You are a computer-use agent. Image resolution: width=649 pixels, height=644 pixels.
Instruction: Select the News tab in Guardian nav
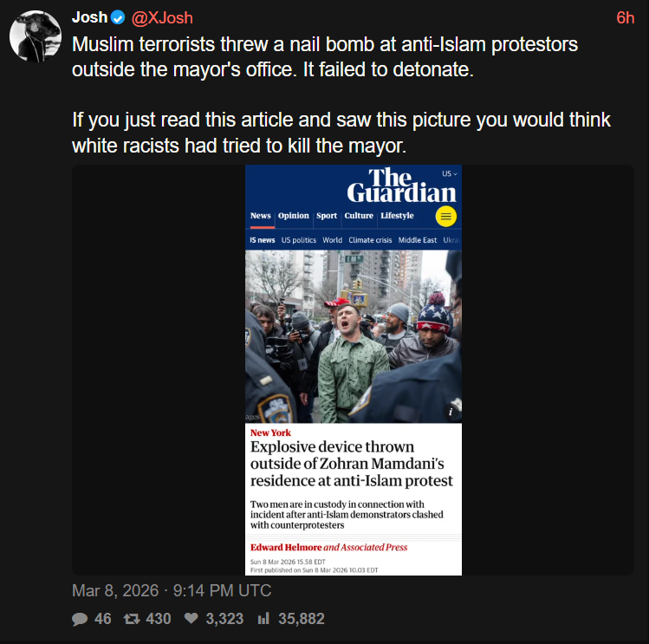[x=260, y=216]
